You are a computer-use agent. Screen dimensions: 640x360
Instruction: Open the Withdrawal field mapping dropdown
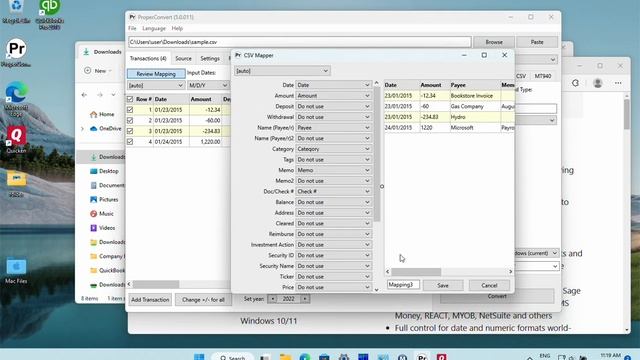(333, 117)
